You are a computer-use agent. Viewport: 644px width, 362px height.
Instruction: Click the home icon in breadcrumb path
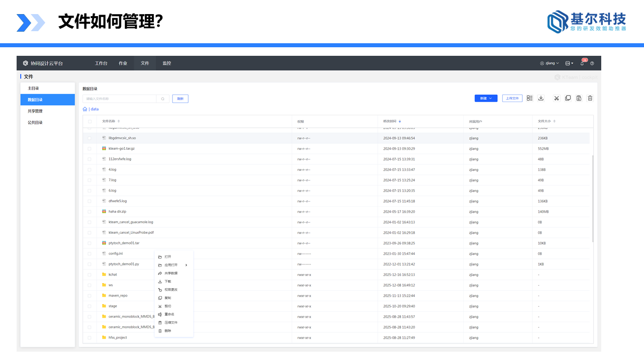click(85, 109)
